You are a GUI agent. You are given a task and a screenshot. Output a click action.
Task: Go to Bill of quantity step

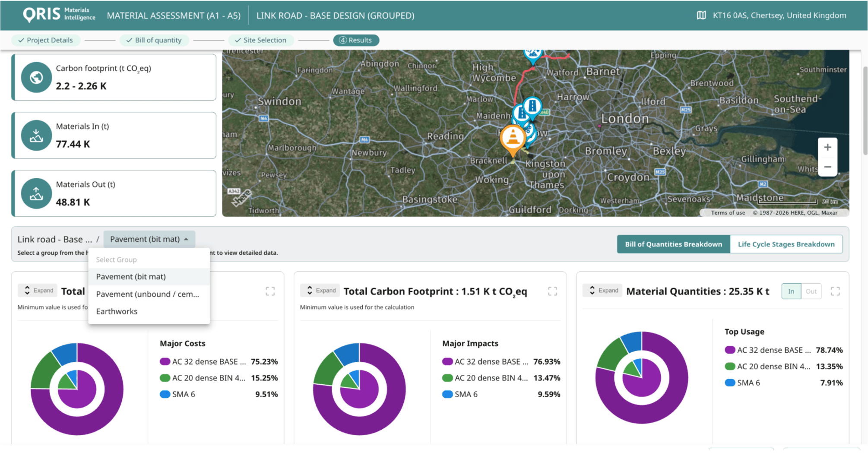click(x=154, y=40)
